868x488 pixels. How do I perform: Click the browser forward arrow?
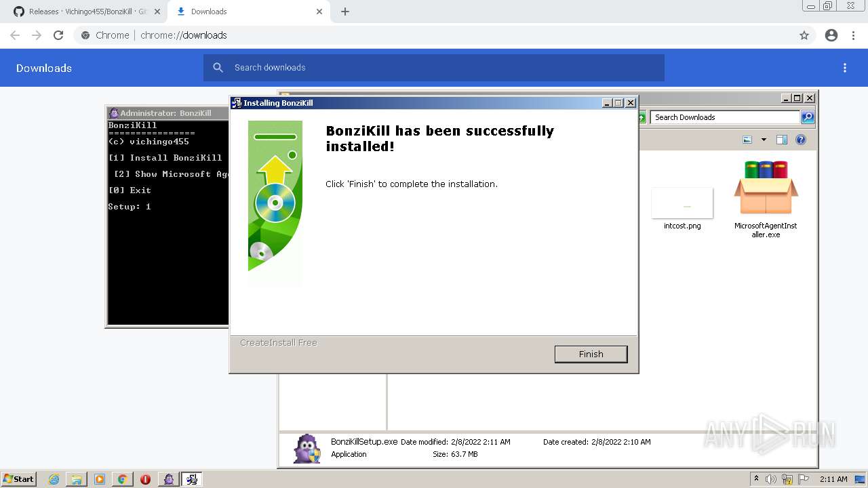tap(37, 35)
